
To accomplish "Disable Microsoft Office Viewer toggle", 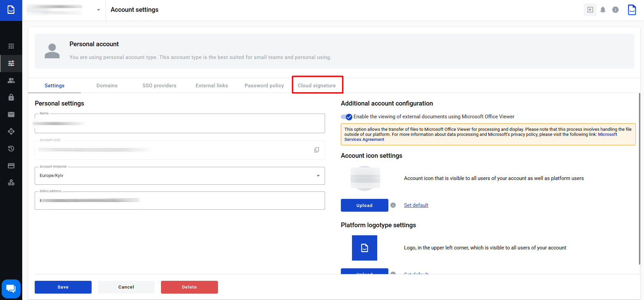I will click(346, 117).
